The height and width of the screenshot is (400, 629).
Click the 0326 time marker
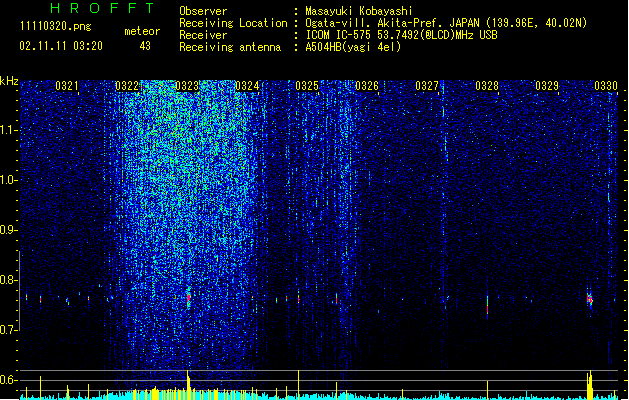point(367,86)
